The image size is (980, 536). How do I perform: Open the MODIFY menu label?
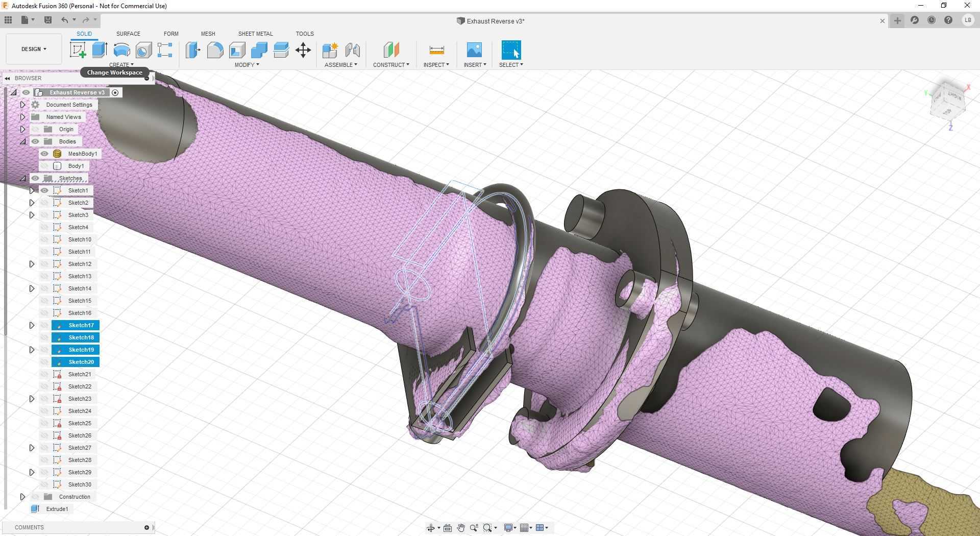[247, 65]
